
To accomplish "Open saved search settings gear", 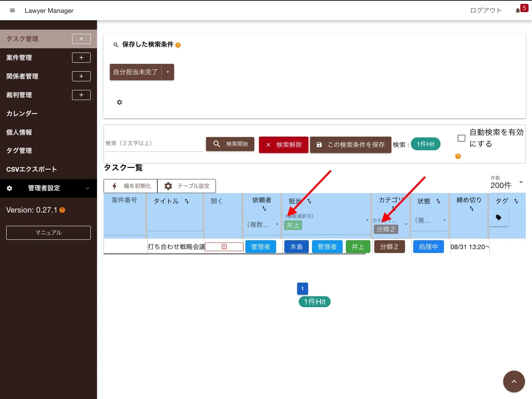I will [120, 102].
